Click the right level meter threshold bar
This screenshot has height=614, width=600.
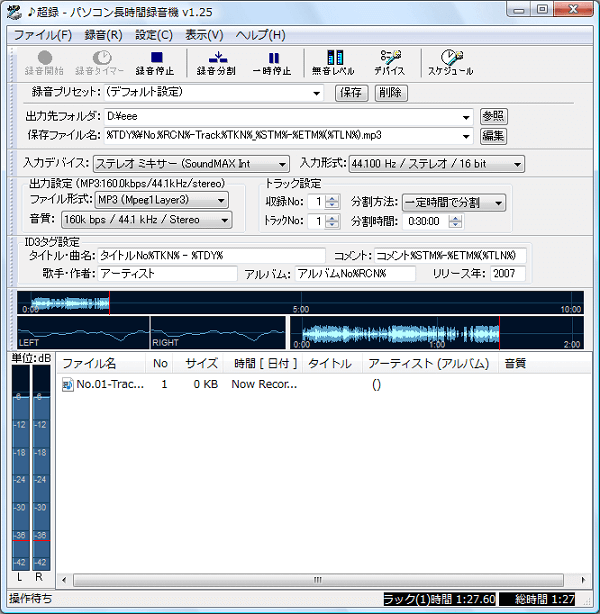41,541
